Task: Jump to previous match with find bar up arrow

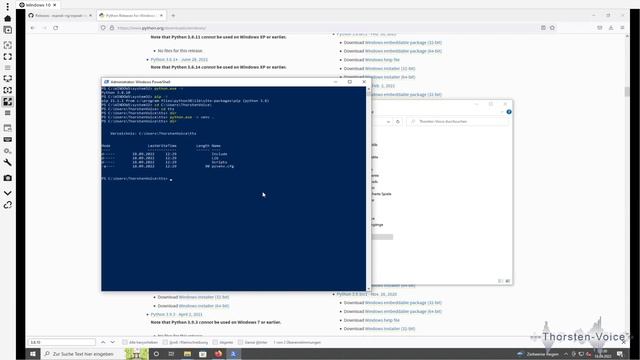Action: click(x=103, y=342)
